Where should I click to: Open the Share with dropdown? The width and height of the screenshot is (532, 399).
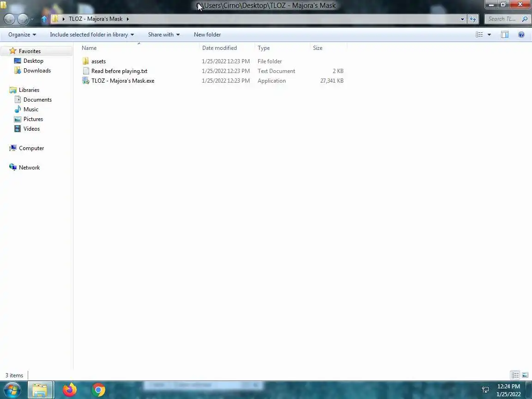pos(164,35)
